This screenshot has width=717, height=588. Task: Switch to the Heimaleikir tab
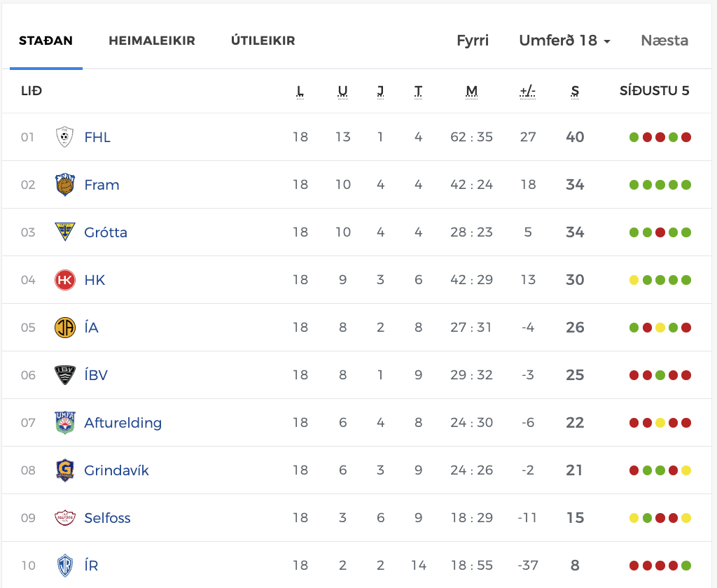(152, 41)
